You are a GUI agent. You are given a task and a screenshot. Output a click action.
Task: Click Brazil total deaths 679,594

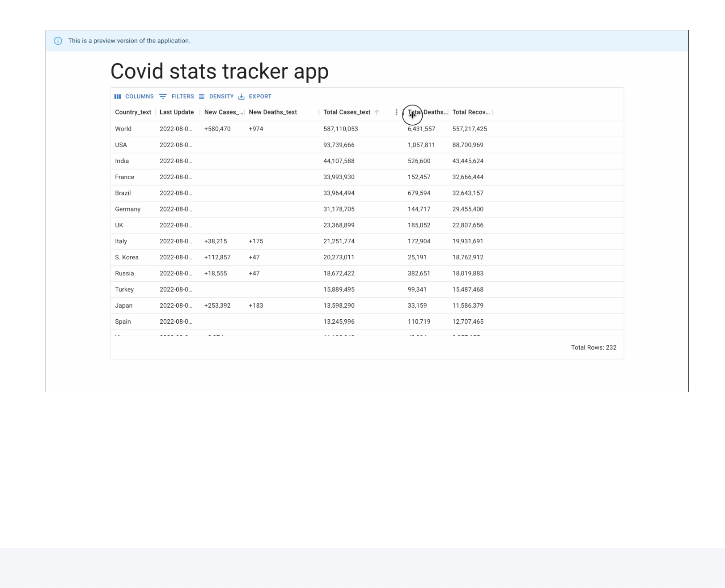[x=419, y=193]
